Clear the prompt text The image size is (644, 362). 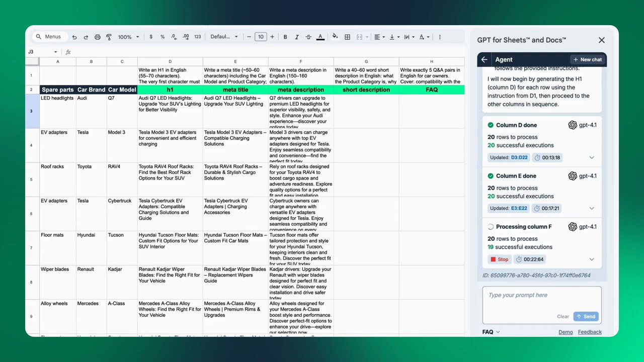563,317
